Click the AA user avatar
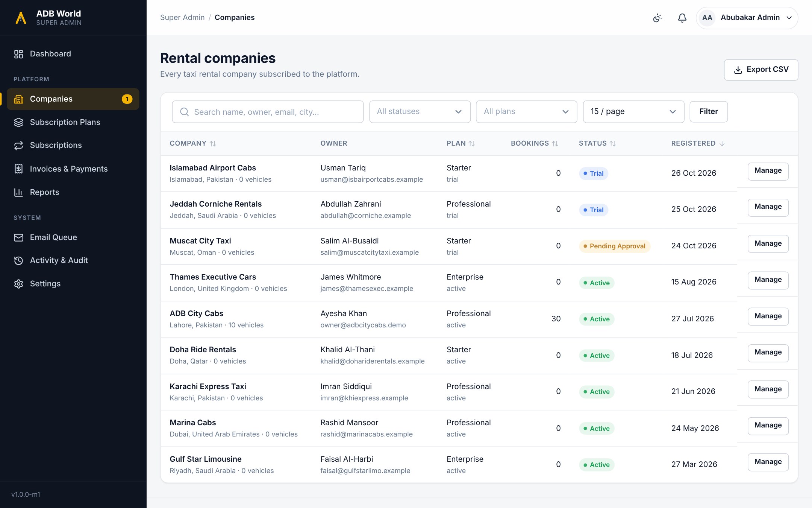The image size is (812, 508). 707,18
